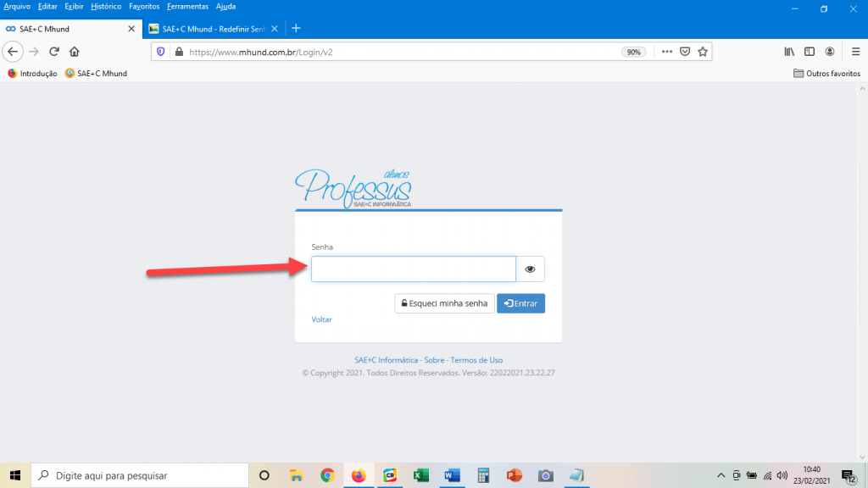This screenshot has width=868, height=488.
Task: Open the Firefox hamburger menu
Action: [x=856, y=52]
